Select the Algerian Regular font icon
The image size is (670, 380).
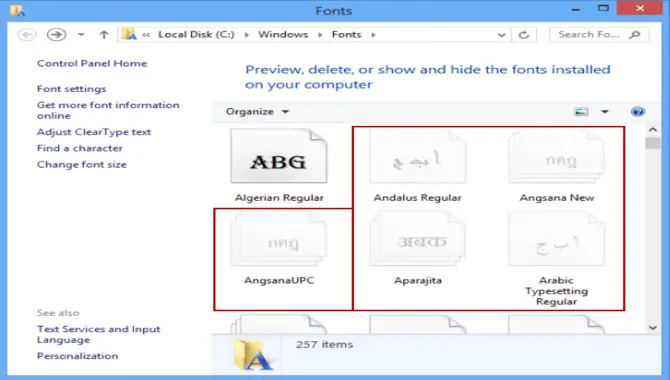[x=279, y=156]
